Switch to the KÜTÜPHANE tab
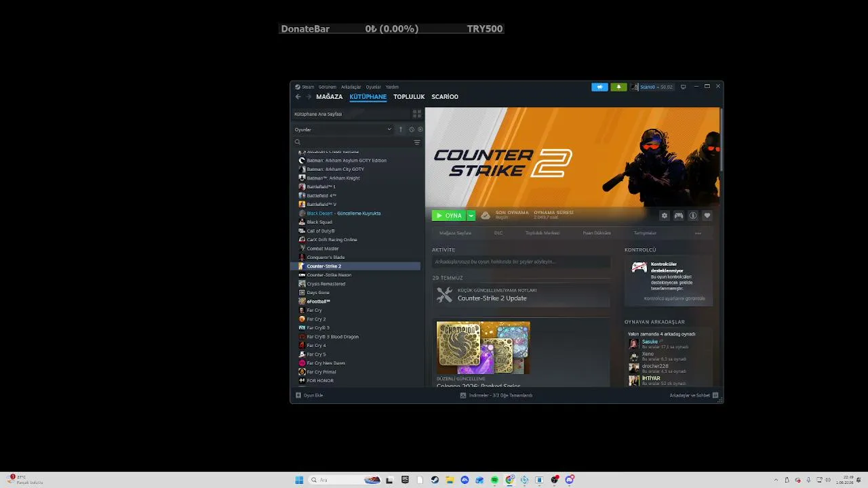The width and height of the screenshot is (868, 488). [368, 97]
